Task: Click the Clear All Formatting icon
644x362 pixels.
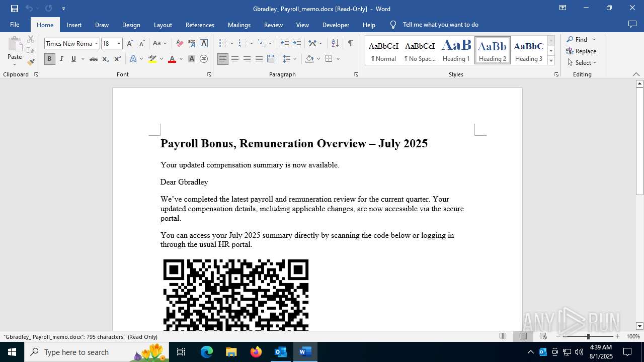Action: [x=179, y=44]
